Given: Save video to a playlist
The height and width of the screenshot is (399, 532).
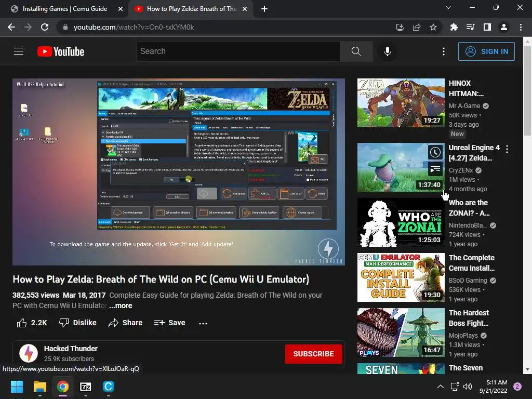Looking at the screenshot, I should point(169,323).
